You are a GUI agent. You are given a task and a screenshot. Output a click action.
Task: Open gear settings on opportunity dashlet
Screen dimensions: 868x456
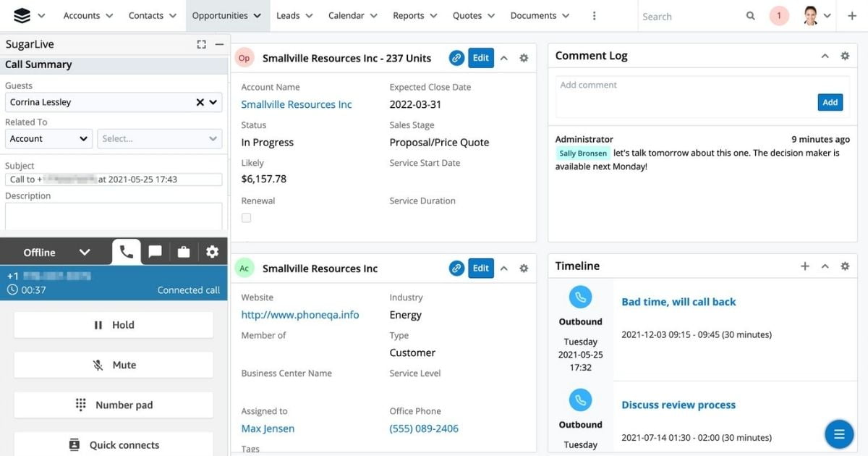524,58
